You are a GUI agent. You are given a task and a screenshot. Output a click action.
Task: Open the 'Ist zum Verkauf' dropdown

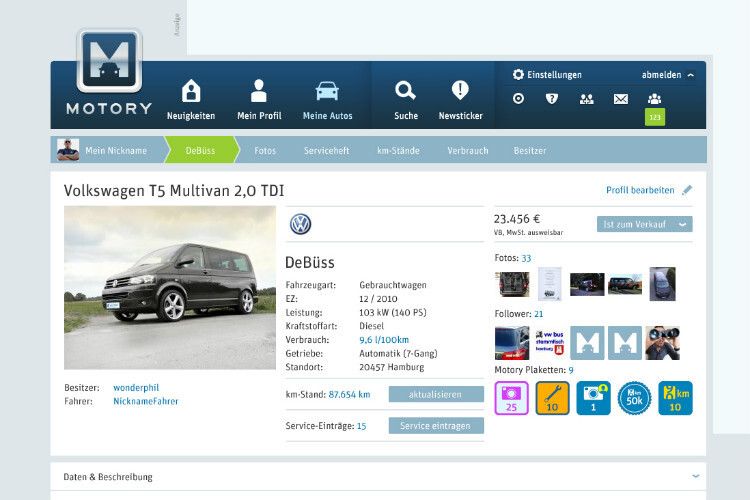(644, 224)
